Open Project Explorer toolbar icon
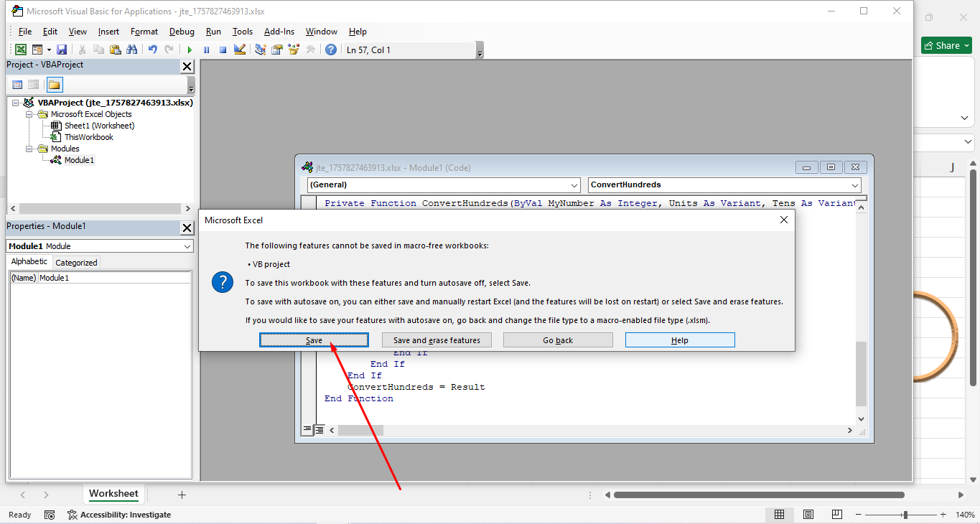This screenshot has height=524, width=980. 261,50
